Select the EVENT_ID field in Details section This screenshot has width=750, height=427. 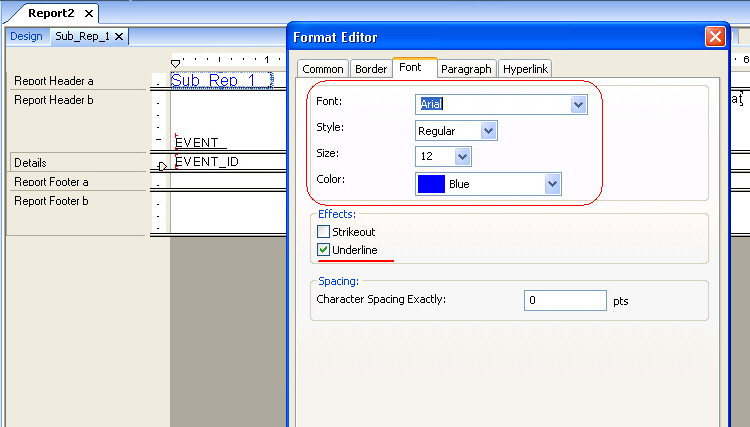[x=207, y=161]
